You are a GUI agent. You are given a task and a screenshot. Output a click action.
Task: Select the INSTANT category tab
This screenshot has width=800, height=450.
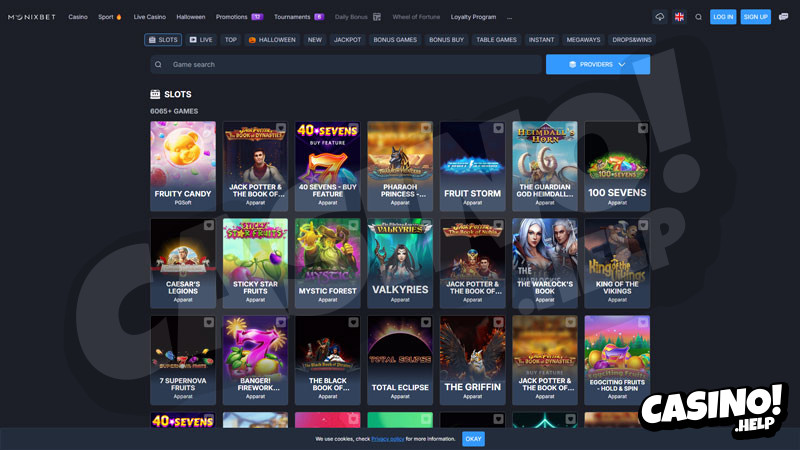point(541,40)
